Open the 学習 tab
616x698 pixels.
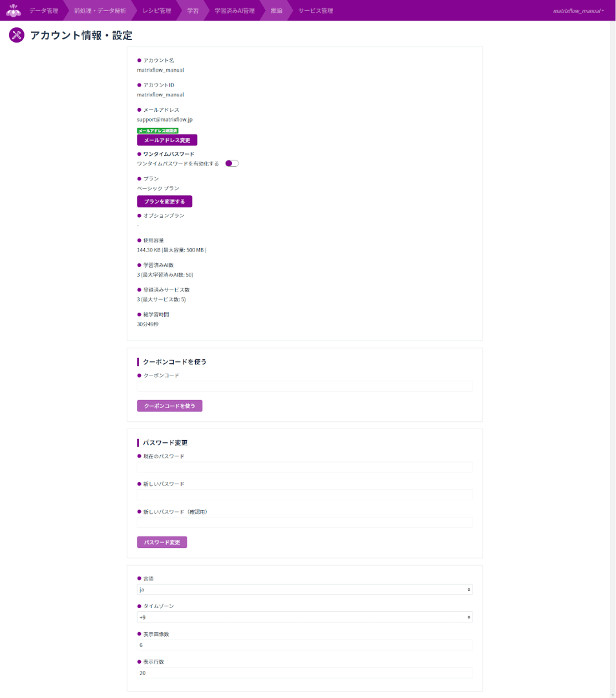point(193,11)
